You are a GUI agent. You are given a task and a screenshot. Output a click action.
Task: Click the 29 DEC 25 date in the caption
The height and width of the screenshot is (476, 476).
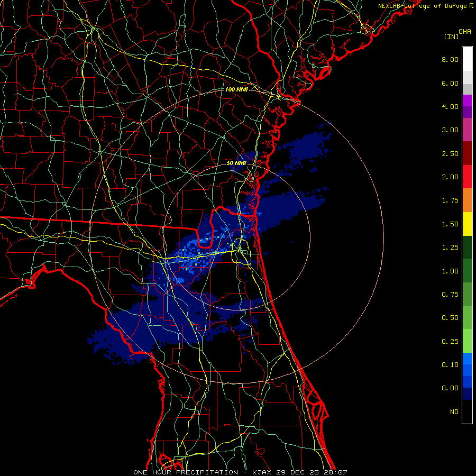click(298, 472)
